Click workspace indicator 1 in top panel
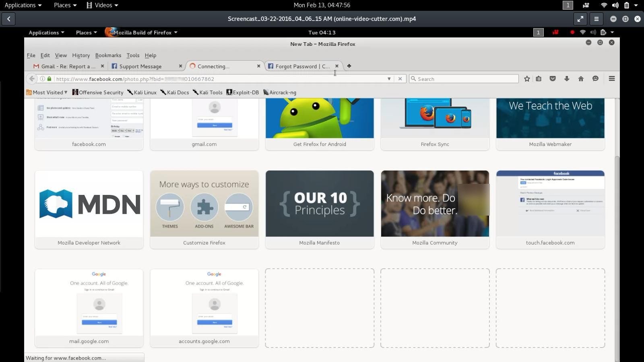This screenshot has width=644, height=362. (568, 5)
